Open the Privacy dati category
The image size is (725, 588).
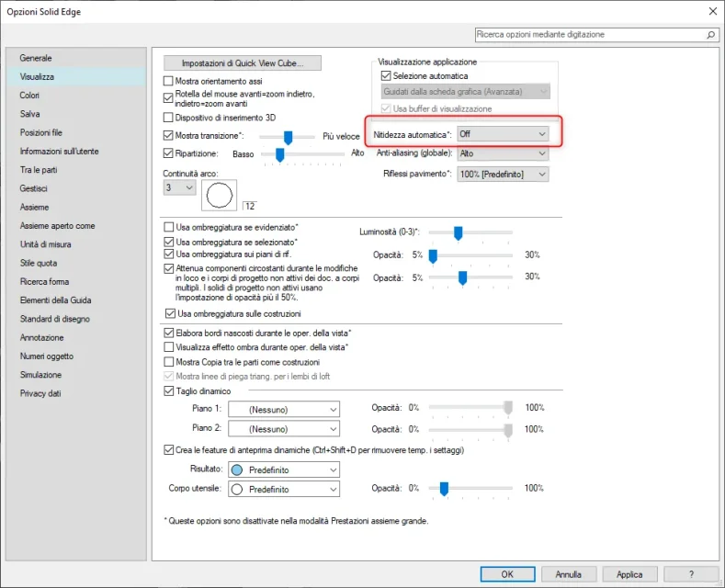click(76, 393)
